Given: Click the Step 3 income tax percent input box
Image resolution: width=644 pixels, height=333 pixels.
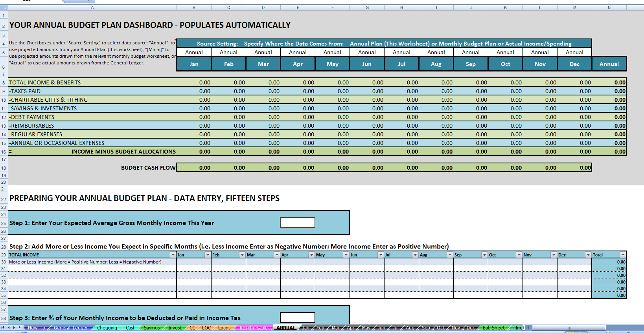Looking at the screenshot, I should click(298, 317).
